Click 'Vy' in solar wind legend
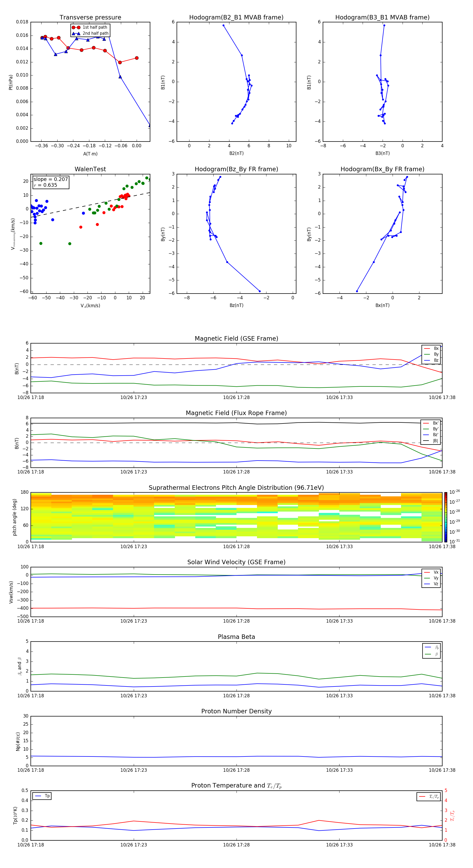 (436, 578)
